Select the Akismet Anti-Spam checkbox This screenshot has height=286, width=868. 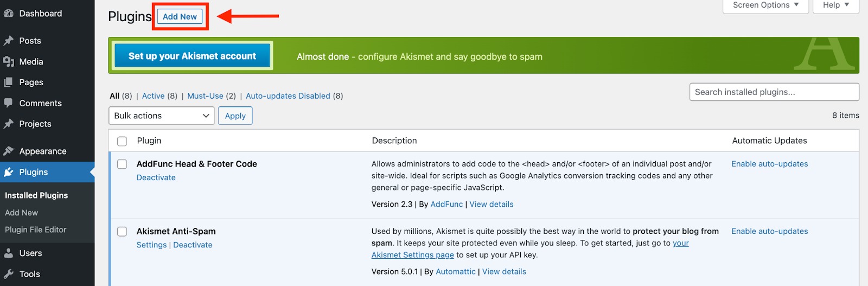[122, 232]
